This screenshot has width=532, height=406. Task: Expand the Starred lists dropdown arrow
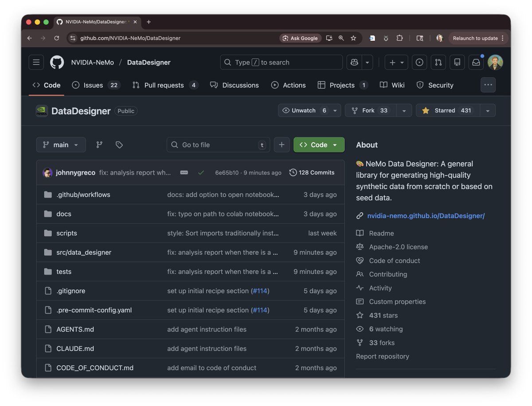click(x=488, y=110)
